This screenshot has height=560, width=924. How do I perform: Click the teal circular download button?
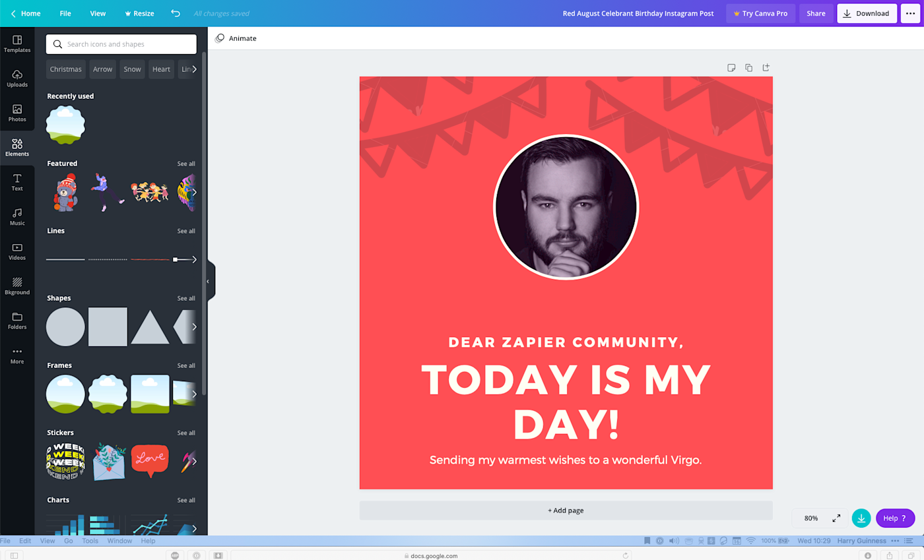click(x=861, y=518)
